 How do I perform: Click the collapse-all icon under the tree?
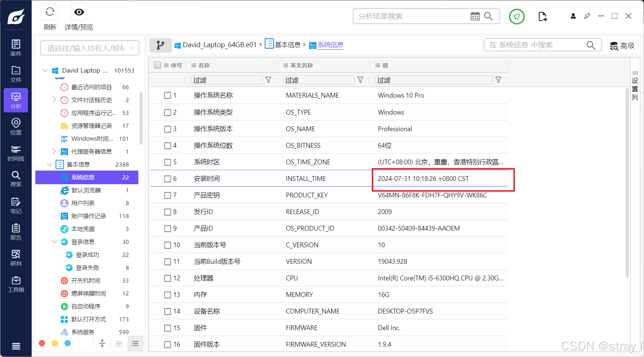point(102,343)
